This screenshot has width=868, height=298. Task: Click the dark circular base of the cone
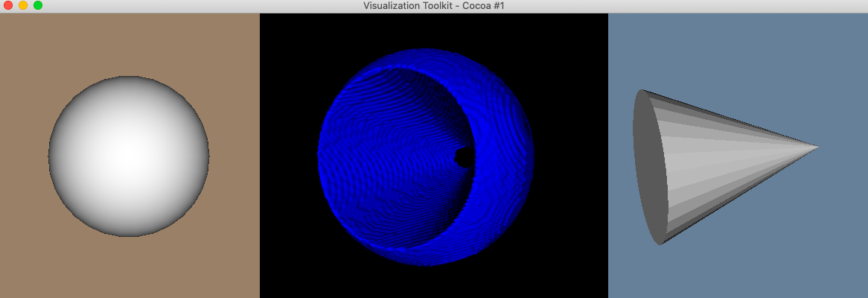[651, 167]
